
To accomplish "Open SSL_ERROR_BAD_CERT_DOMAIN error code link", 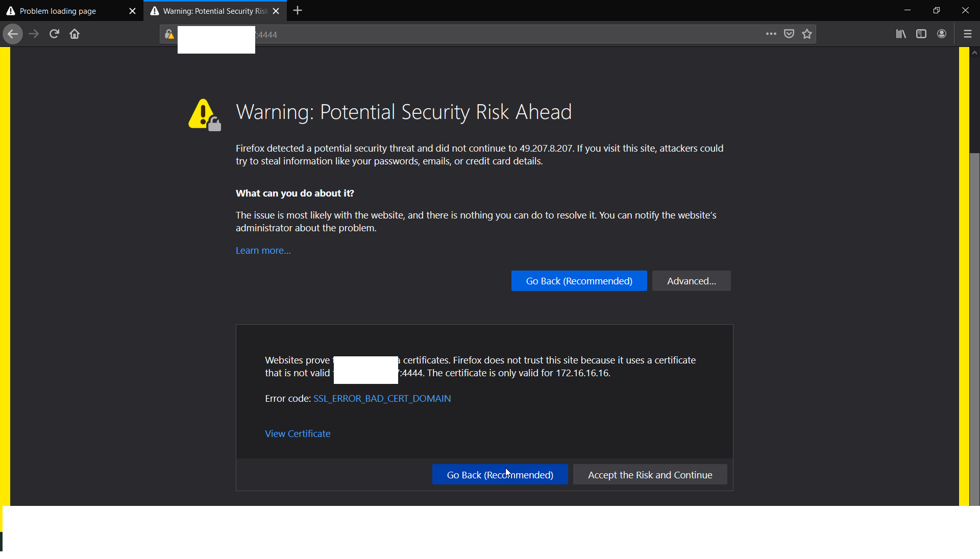I will click(382, 399).
